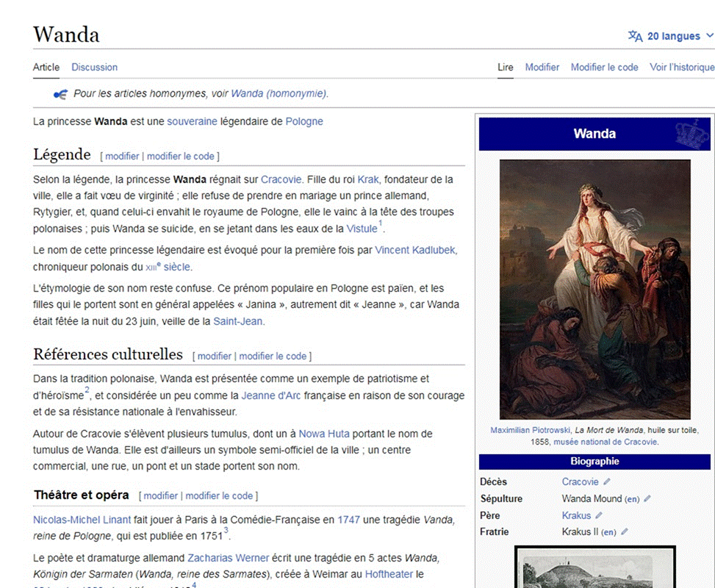Click modifier le code next to Théâtre et opéra

coord(219,495)
